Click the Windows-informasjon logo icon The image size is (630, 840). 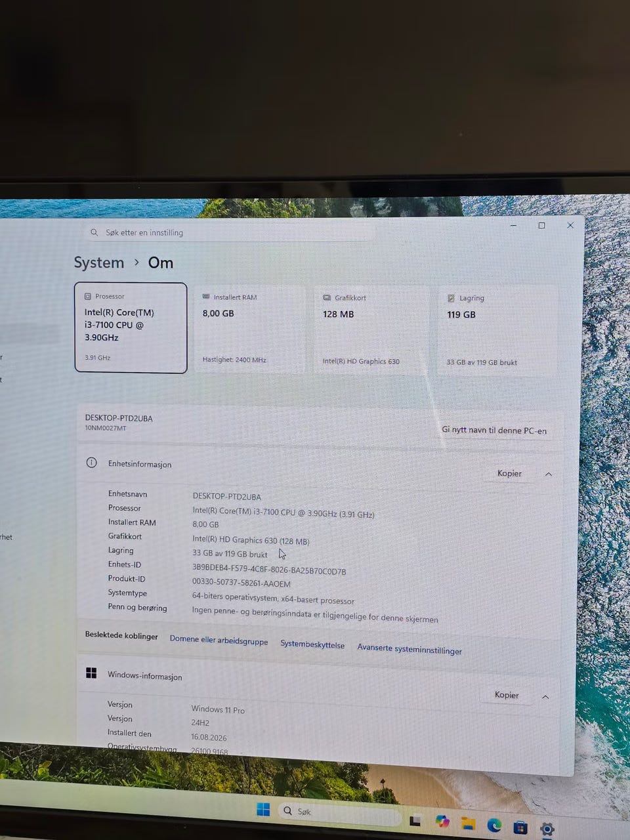91,673
